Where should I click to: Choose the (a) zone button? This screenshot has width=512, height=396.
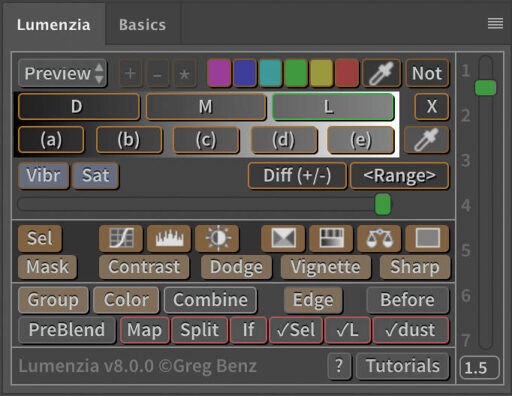coord(51,140)
